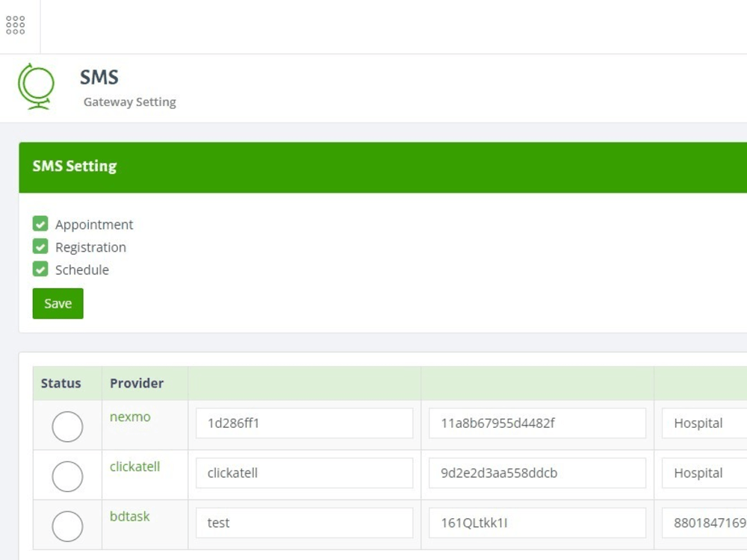The image size is (747, 560).
Task: Select the input showing 11a8b67955d4482f
Action: tap(536, 423)
